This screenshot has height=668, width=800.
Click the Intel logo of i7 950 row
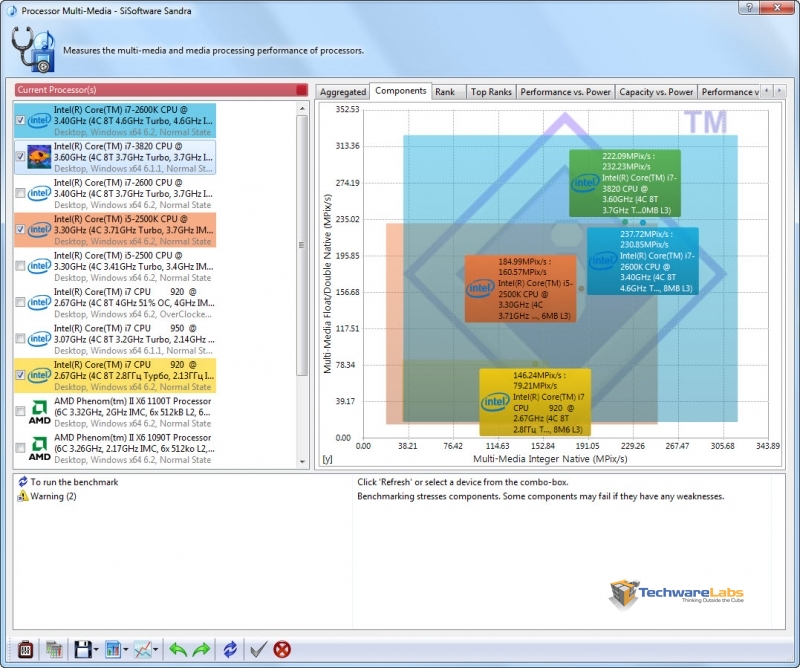click(x=39, y=339)
